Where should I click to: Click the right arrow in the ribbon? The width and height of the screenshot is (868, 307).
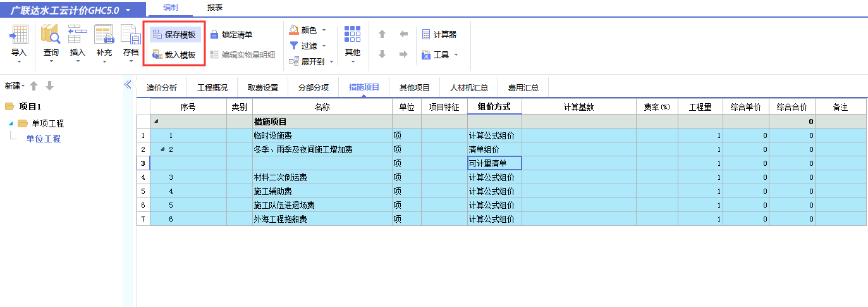403,54
